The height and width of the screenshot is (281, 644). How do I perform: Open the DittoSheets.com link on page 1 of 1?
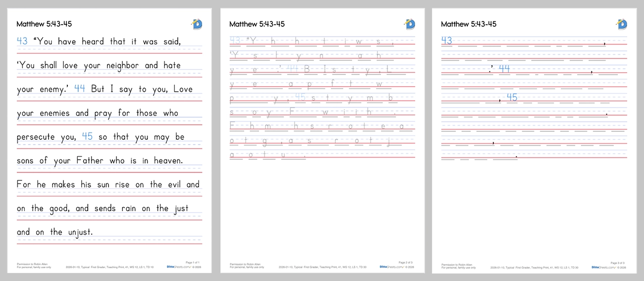(178, 267)
